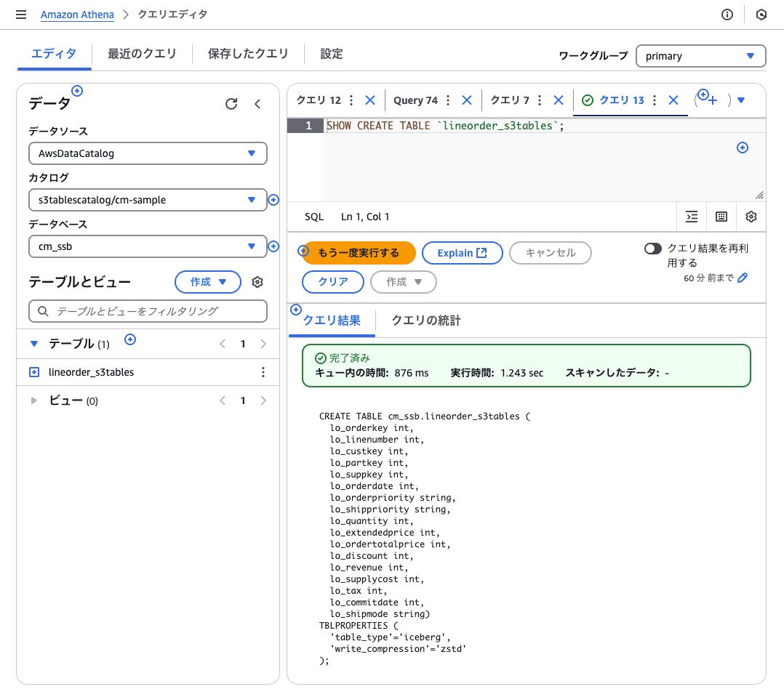Open options menu for Query 74 tab

(x=448, y=100)
